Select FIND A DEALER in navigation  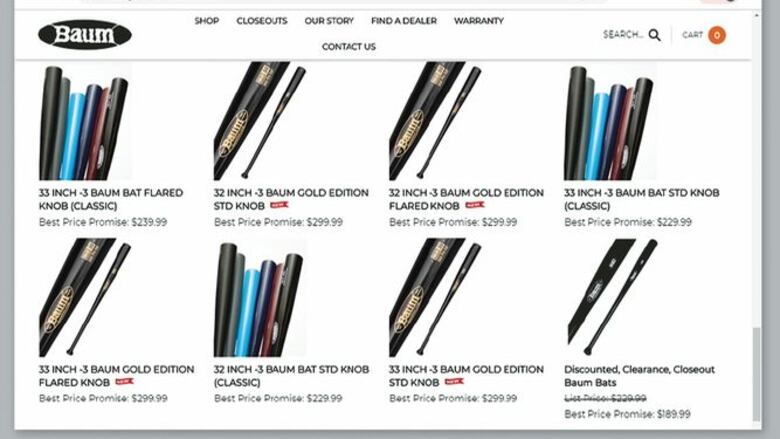coord(404,21)
